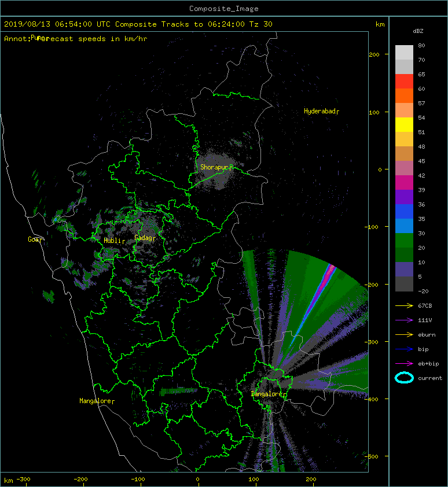448x487 pixels.
Task: Click the '67CB' legend label
Action: 425,305
